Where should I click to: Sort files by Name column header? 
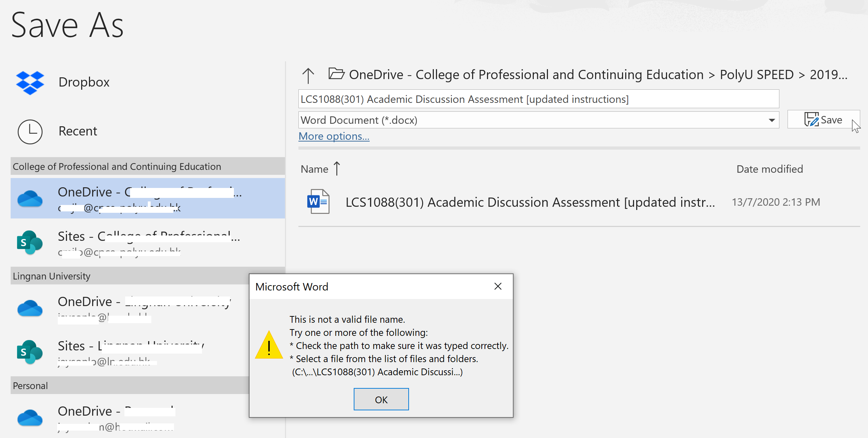(314, 169)
